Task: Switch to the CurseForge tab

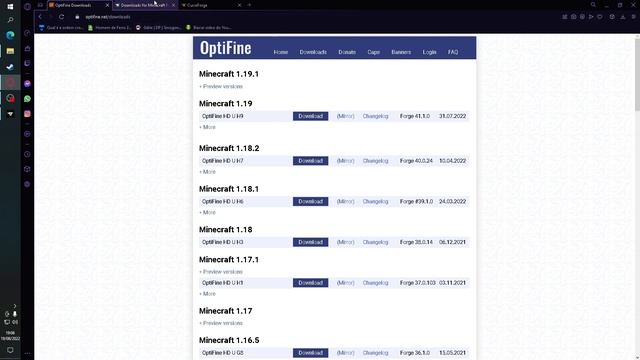Action: pyautogui.click(x=211, y=5)
